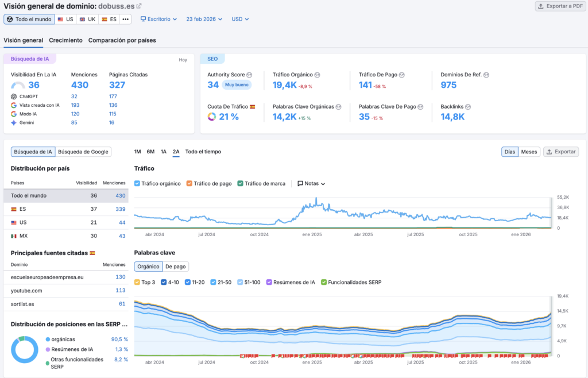Click info icon next to Tráfico Orgánico

point(317,75)
